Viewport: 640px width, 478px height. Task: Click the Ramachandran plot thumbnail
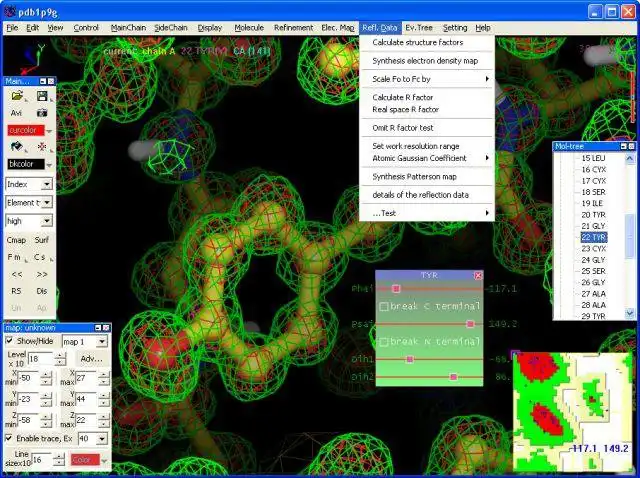click(x=574, y=410)
